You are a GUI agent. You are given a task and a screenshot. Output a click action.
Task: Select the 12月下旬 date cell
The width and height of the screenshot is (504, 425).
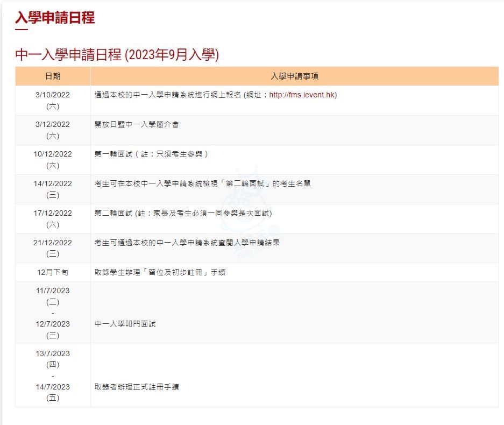pyautogui.click(x=53, y=272)
